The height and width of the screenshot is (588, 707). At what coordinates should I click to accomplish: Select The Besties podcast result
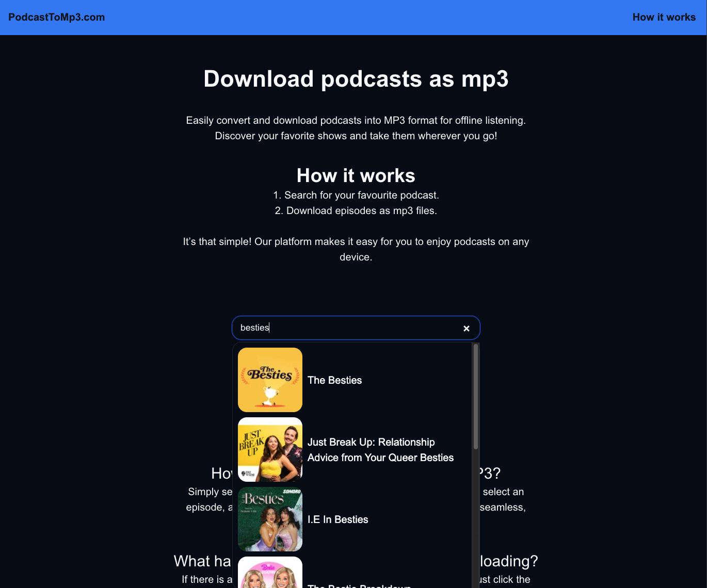353,380
